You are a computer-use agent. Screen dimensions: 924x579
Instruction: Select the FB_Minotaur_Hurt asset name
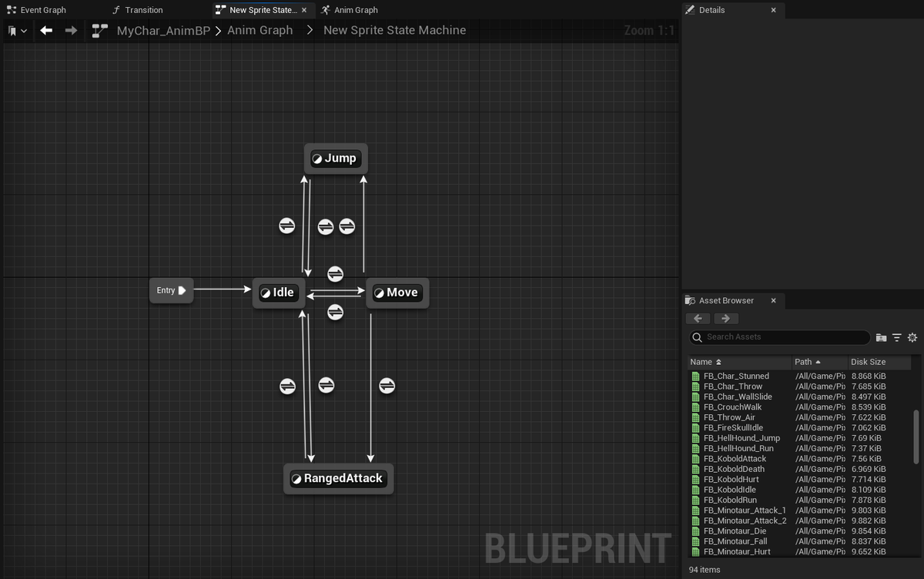tap(737, 552)
